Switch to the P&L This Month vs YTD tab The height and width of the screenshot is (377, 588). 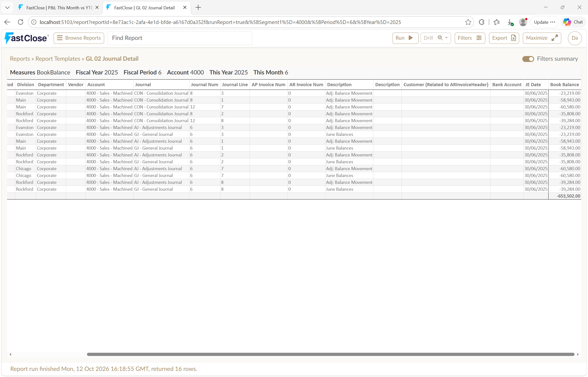click(59, 8)
